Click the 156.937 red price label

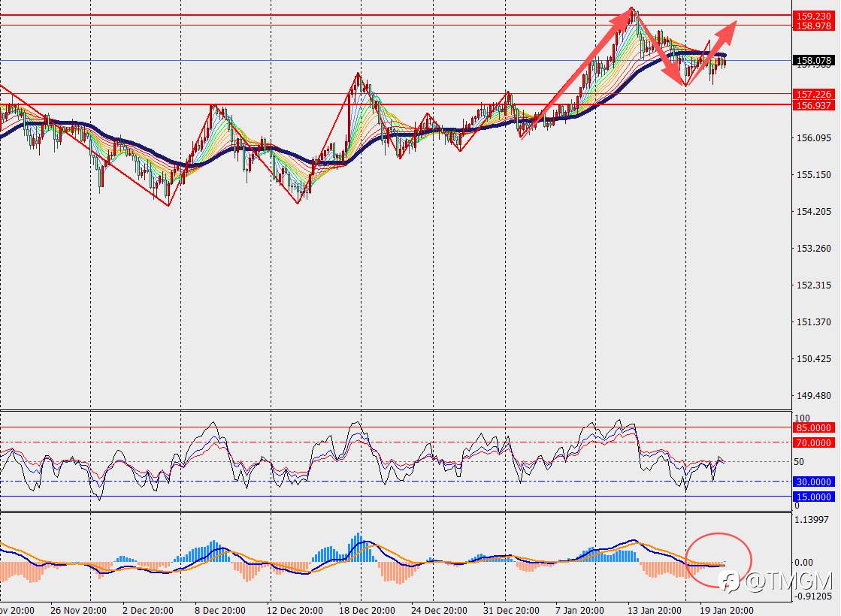pyautogui.click(x=813, y=105)
